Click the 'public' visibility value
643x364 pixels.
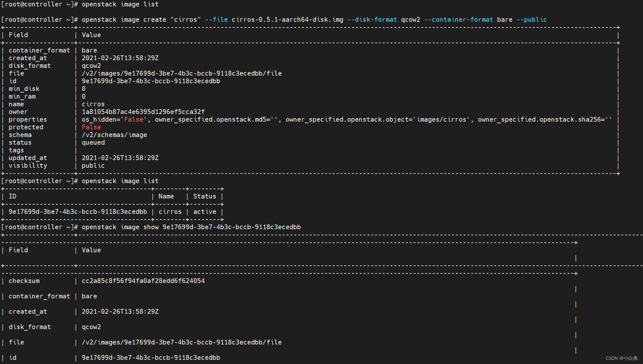coord(93,166)
